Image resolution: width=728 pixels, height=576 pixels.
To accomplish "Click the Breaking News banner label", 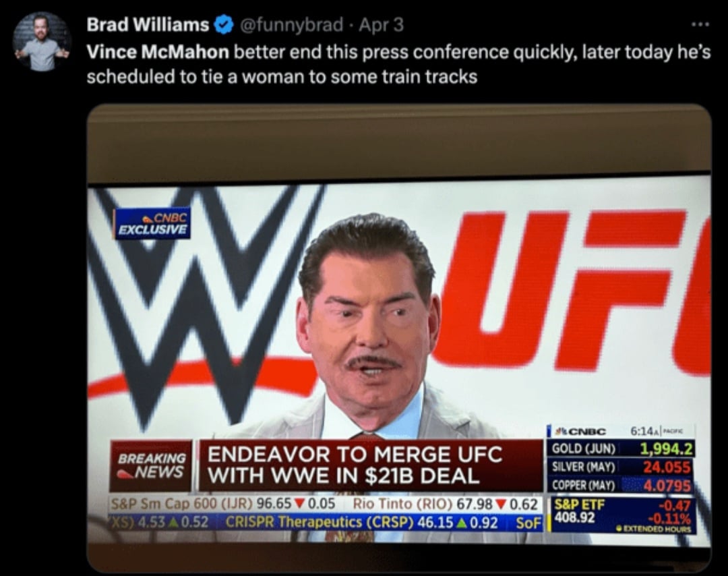I will (x=151, y=465).
